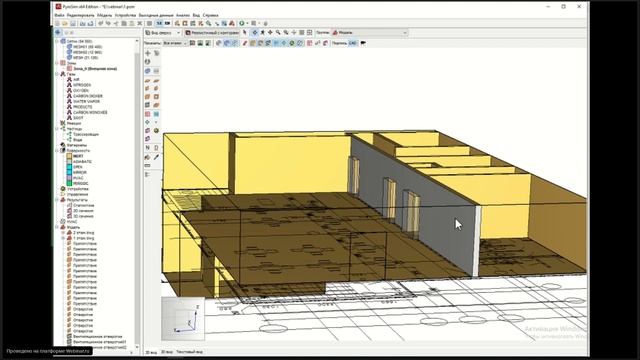Select the 2D сечения tree item

(83, 211)
